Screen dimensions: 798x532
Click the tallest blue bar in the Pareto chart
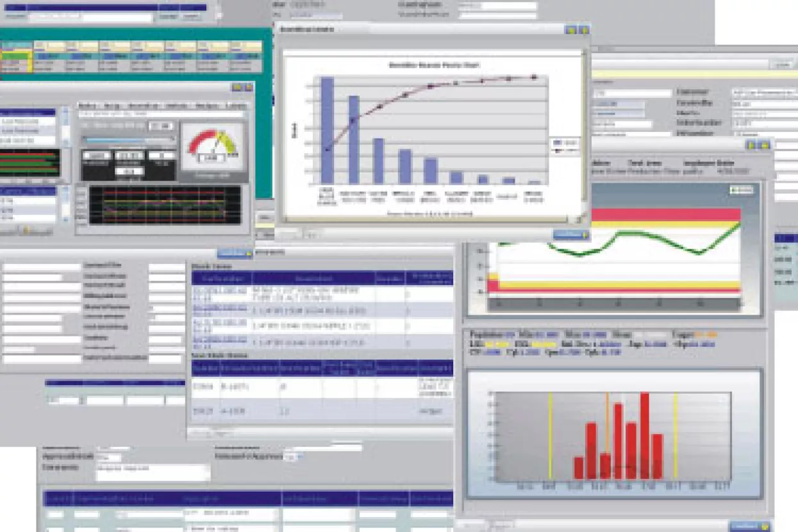(x=328, y=131)
